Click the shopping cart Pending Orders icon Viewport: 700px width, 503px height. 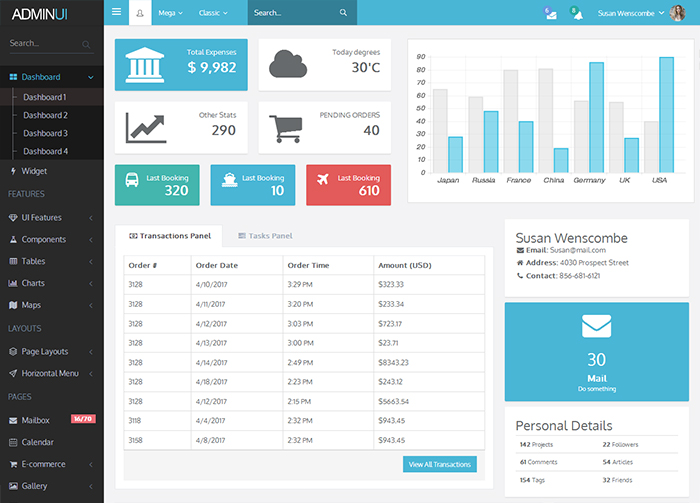[285, 128]
